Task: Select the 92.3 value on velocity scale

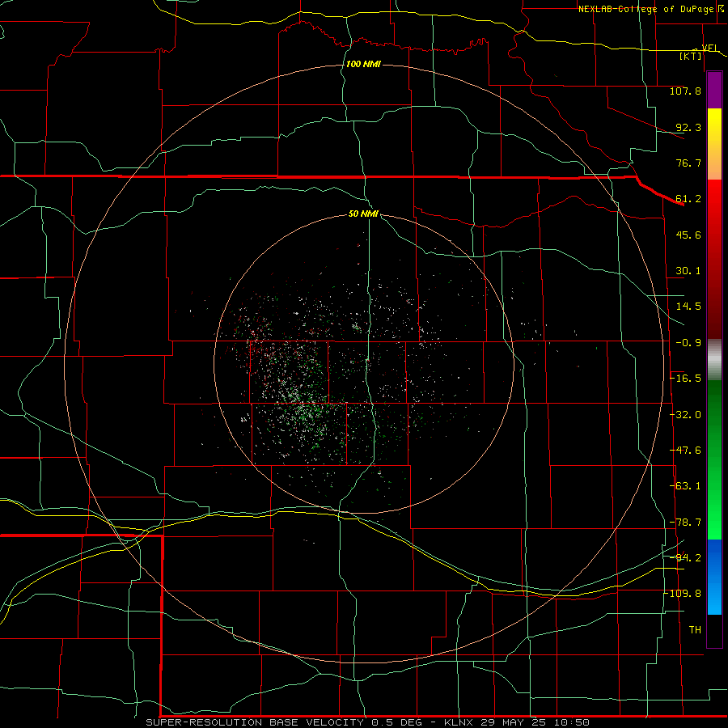Action: click(688, 127)
